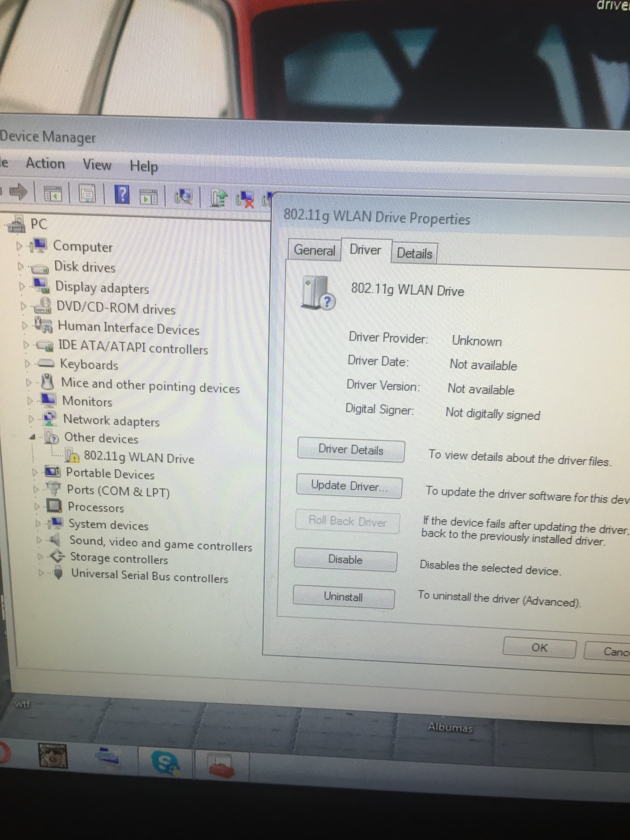Expand the Monitors node
The width and height of the screenshot is (630, 840).
point(30,401)
